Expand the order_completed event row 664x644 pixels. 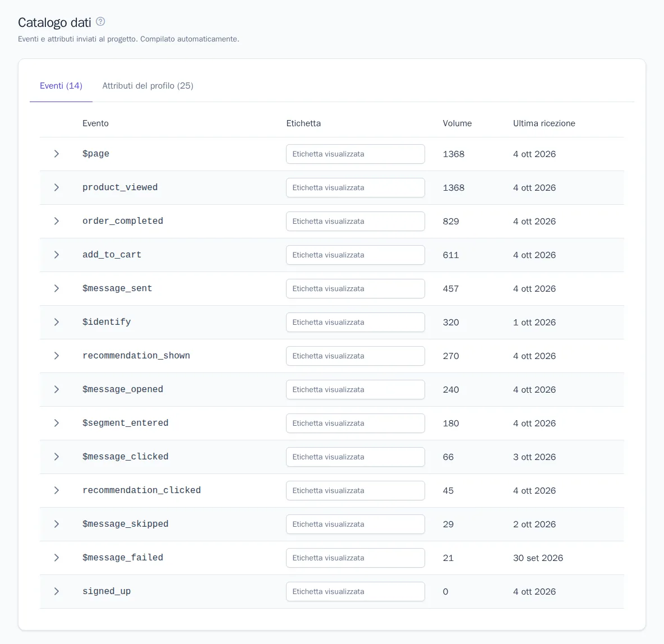click(x=56, y=221)
